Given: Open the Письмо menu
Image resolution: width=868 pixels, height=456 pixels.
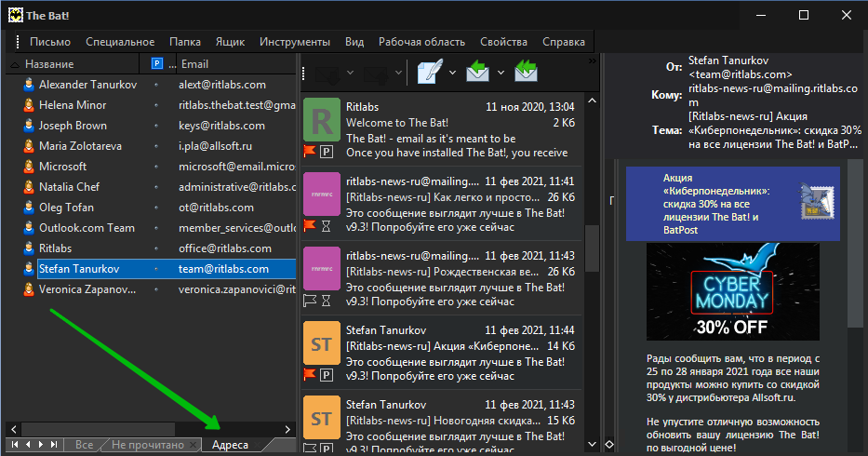Looking at the screenshot, I should 50,42.
